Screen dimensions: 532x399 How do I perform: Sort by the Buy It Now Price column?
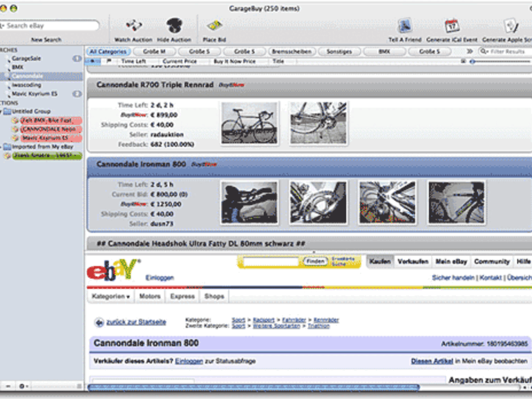pos(234,61)
